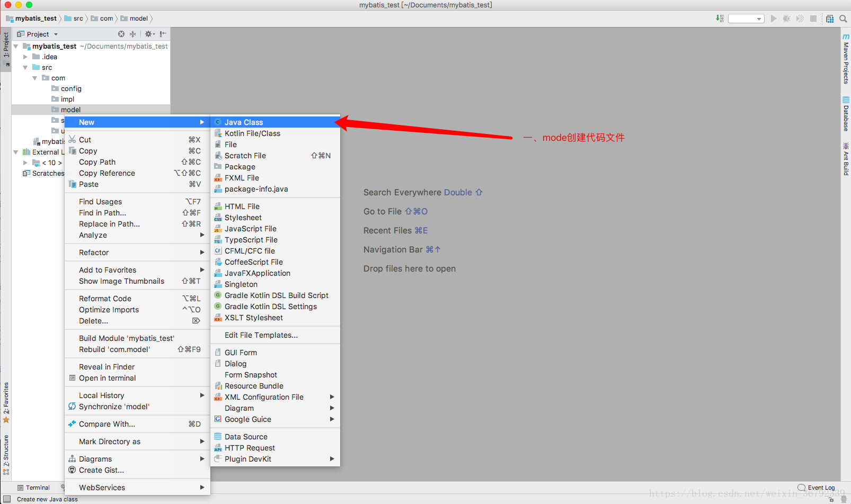
Task: Expand the Refactor submenu
Action: (x=137, y=253)
